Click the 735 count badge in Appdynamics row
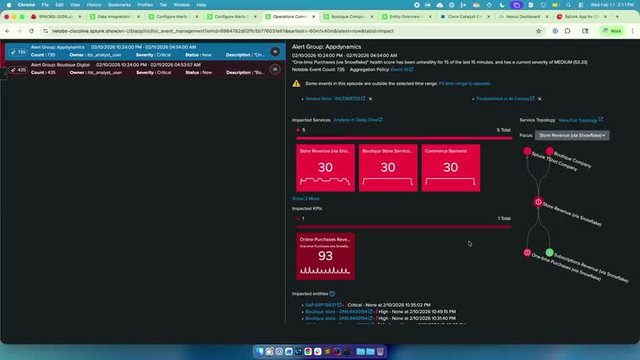 click(x=18, y=52)
